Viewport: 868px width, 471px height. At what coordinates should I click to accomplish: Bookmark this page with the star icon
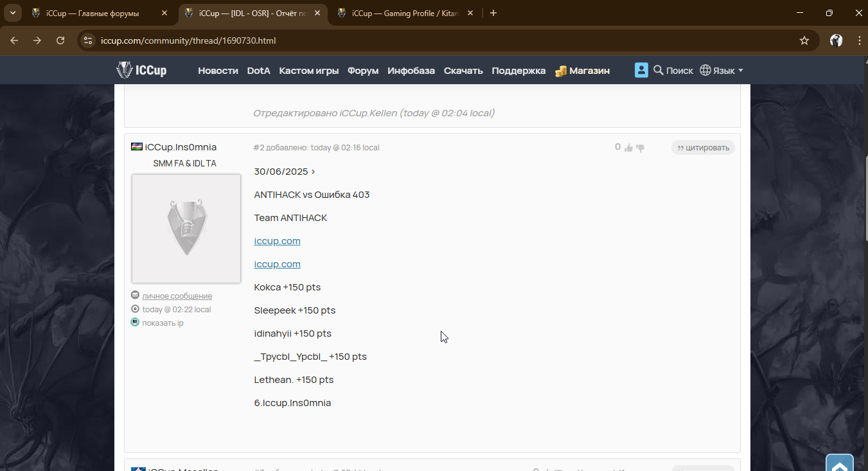click(804, 40)
